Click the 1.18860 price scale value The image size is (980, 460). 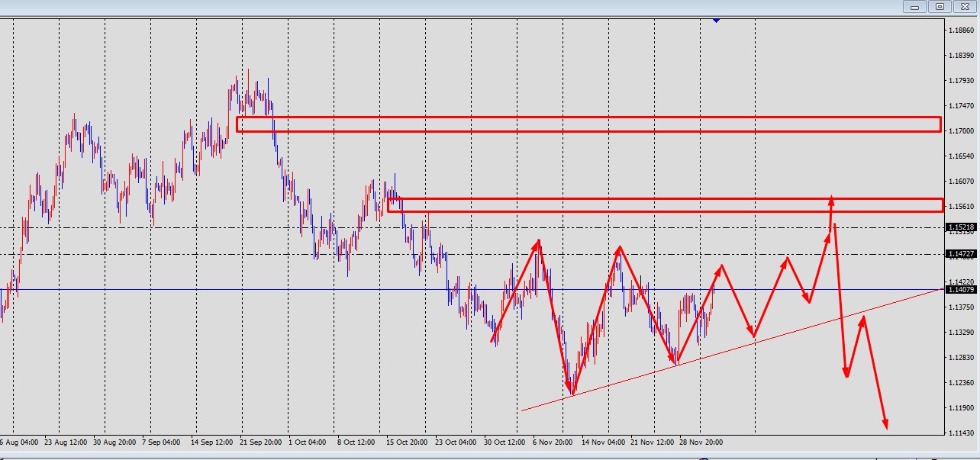tap(961, 31)
